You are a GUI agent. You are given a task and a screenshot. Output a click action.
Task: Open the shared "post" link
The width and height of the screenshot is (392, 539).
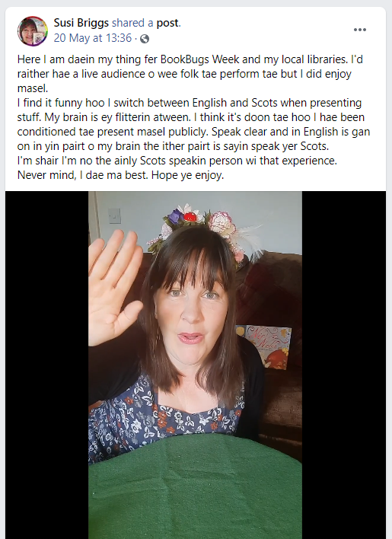(x=167, y=23)
